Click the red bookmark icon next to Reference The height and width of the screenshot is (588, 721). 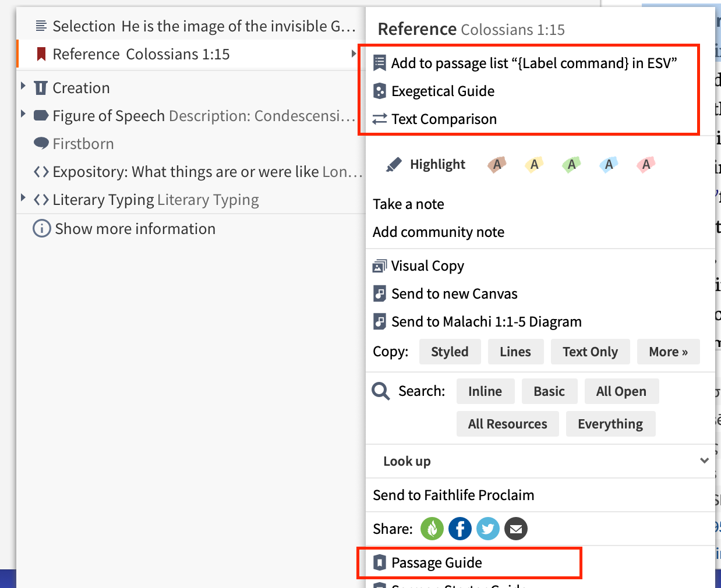pyautogui.click(x=41, y=54)
